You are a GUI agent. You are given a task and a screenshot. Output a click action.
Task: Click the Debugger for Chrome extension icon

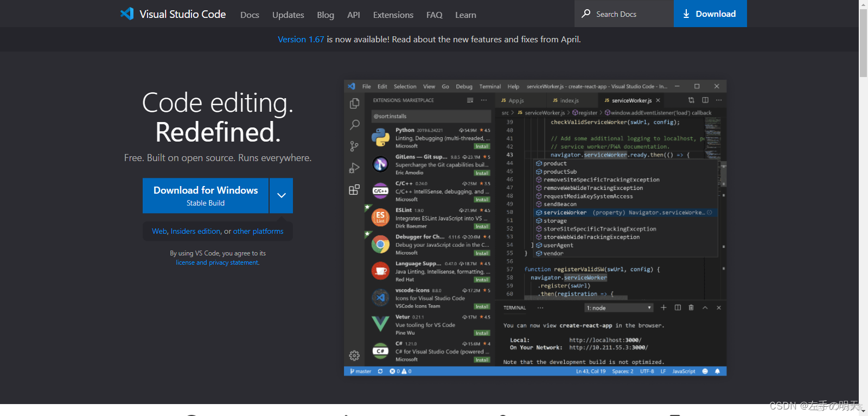coord(380,245)
